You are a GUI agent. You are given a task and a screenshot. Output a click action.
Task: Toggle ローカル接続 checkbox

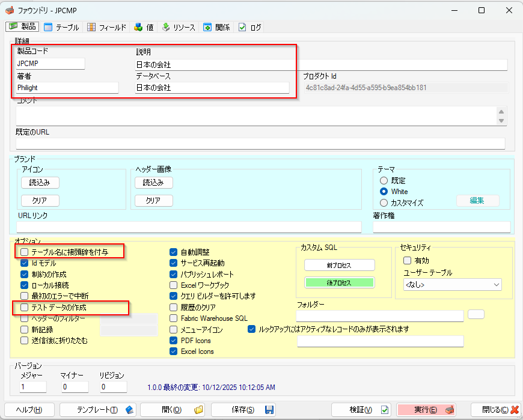pos(25,285)
